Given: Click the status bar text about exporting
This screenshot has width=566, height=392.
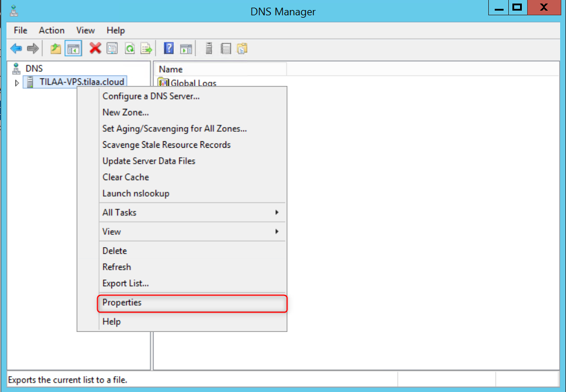Looking at the screenshot, I should pos(68,380).
